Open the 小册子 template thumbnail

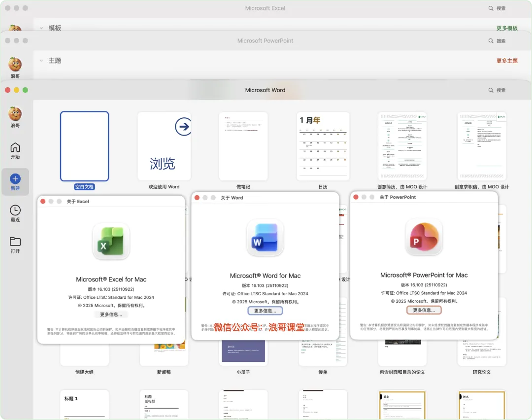coord(243,352)
